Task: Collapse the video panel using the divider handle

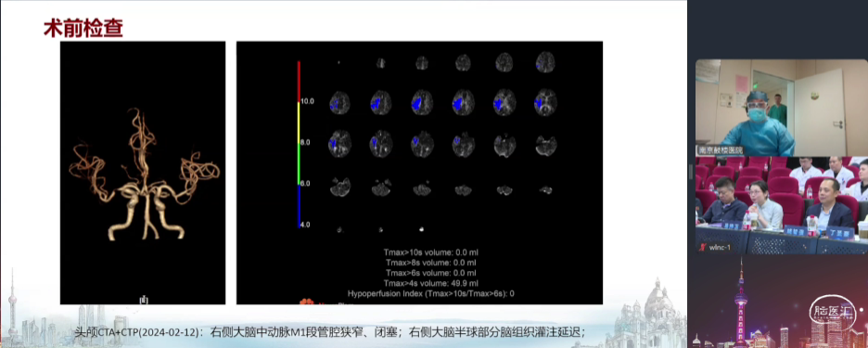Action: pos(690,173)
